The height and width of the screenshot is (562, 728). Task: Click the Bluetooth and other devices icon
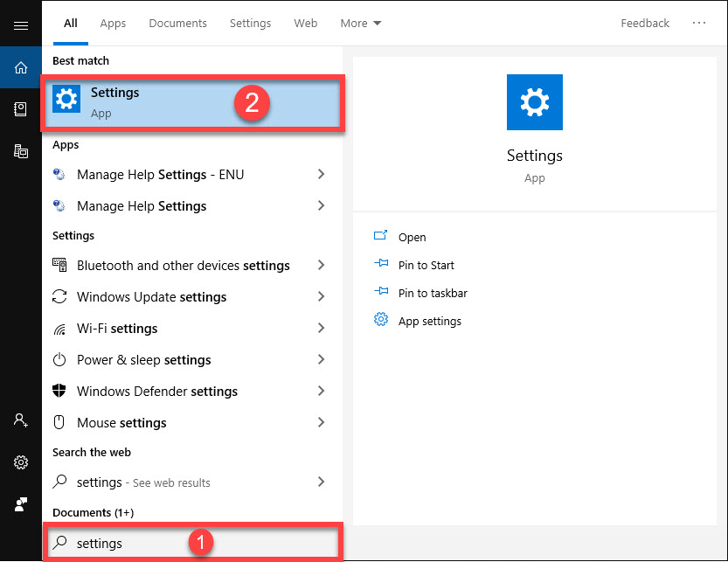point(59,265)
